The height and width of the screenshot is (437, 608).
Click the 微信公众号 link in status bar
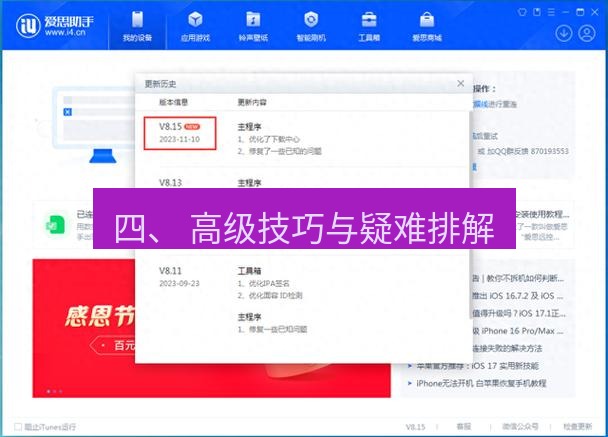[520, 427]
